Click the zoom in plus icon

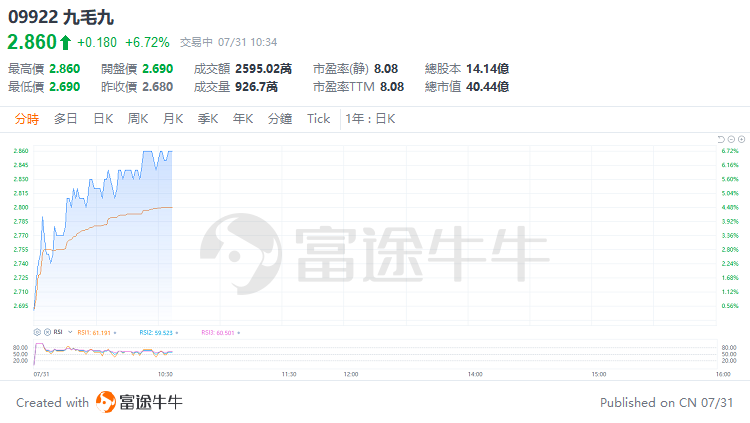[741, 139]
